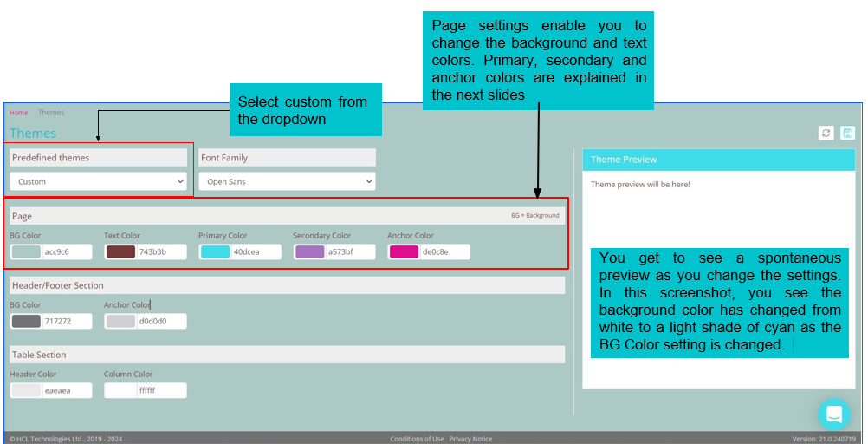Pick the Header/Footer Anchor Color swatch
868x444 pixels.
(120, 322)
